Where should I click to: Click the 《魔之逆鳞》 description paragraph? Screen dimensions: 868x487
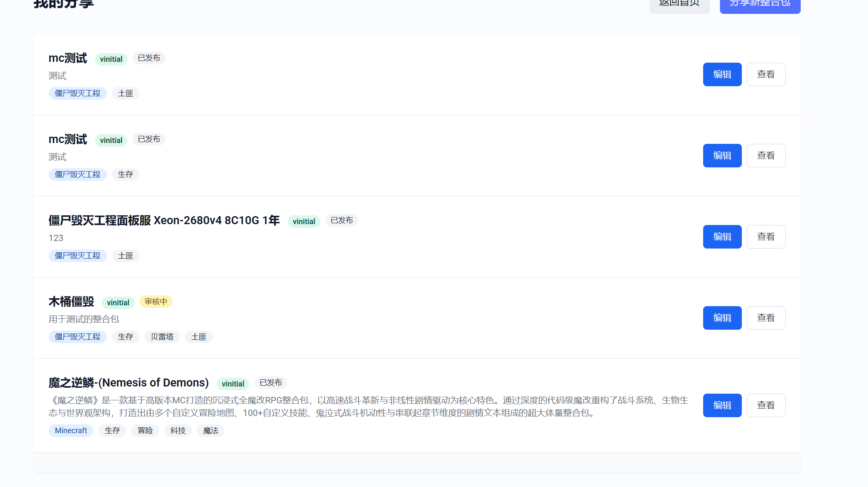tap(368, 407)
